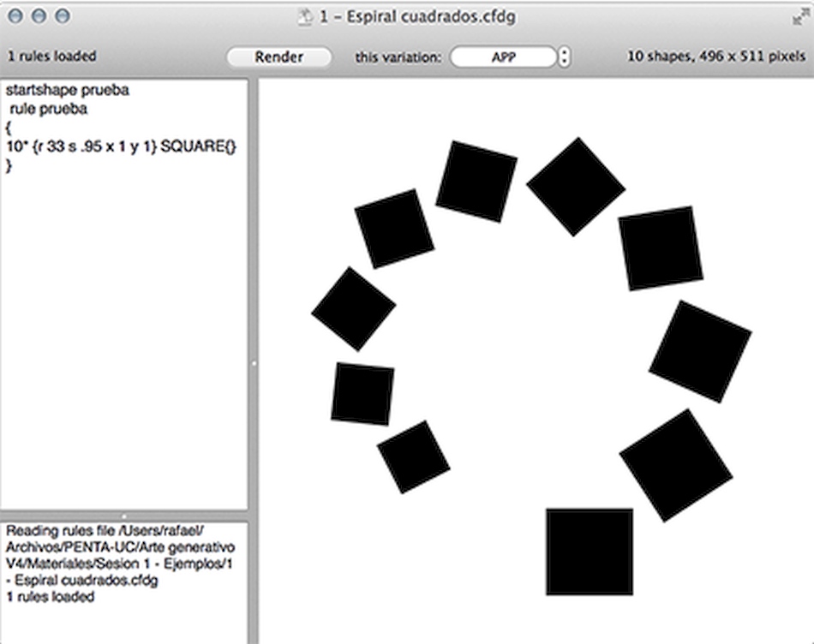
Task: Click the minimize button in the title bar
Action: coord(39,16)
